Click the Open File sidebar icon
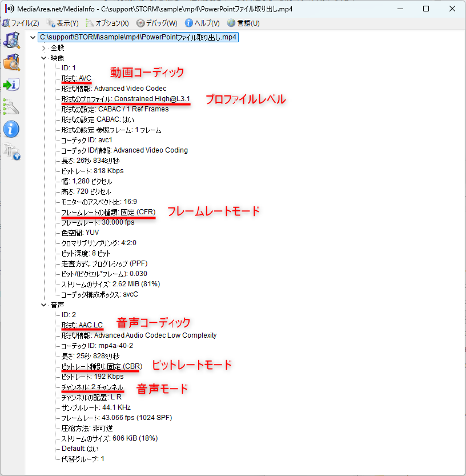This screenshot has height=476, width=466. (11, 41)
